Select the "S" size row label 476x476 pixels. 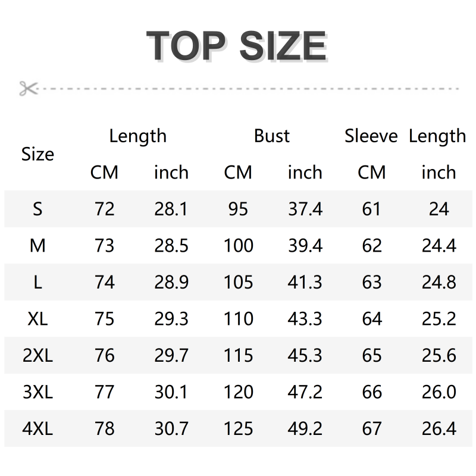(x=37, y=209)
